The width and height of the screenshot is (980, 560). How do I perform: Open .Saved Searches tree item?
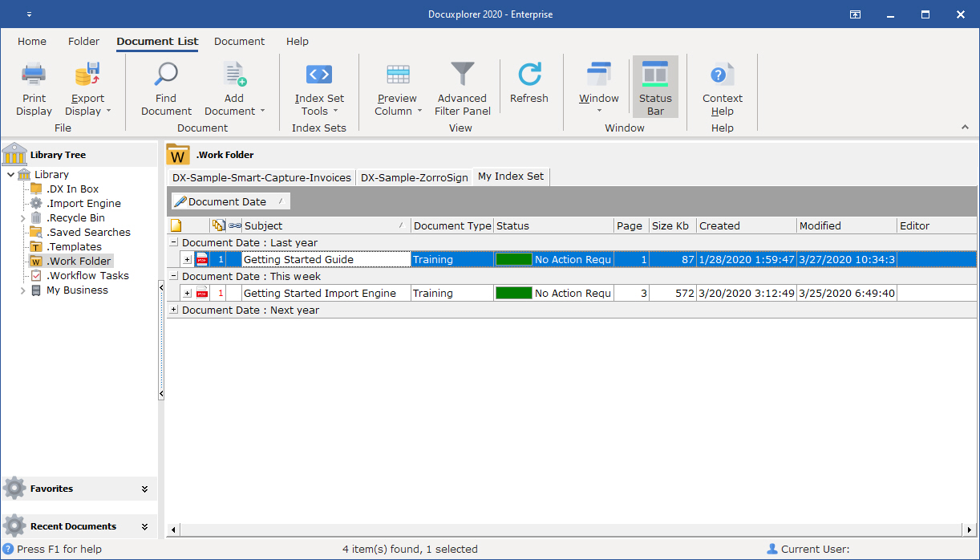click(x=88, y=233)
